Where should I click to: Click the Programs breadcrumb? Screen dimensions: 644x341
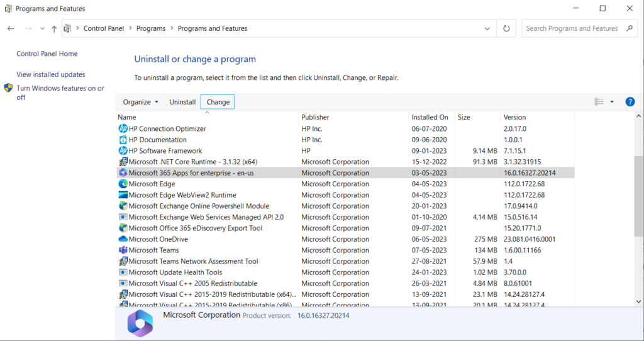pos(151,28)
